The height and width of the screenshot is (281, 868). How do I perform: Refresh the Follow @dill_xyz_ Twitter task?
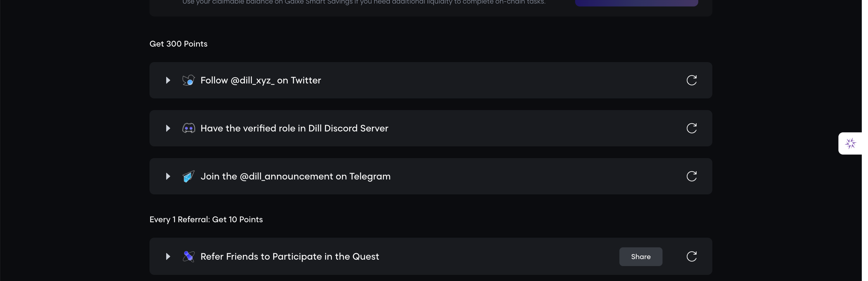[691, 80]
